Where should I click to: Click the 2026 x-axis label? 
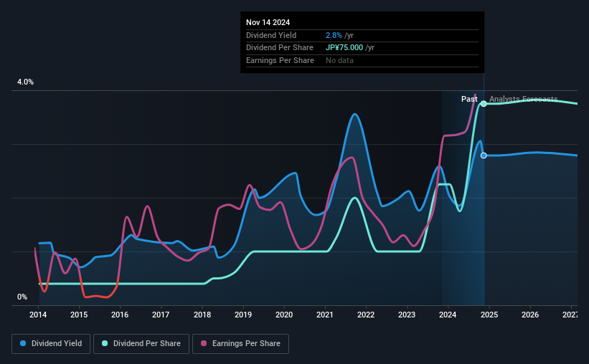coord(530,315)
